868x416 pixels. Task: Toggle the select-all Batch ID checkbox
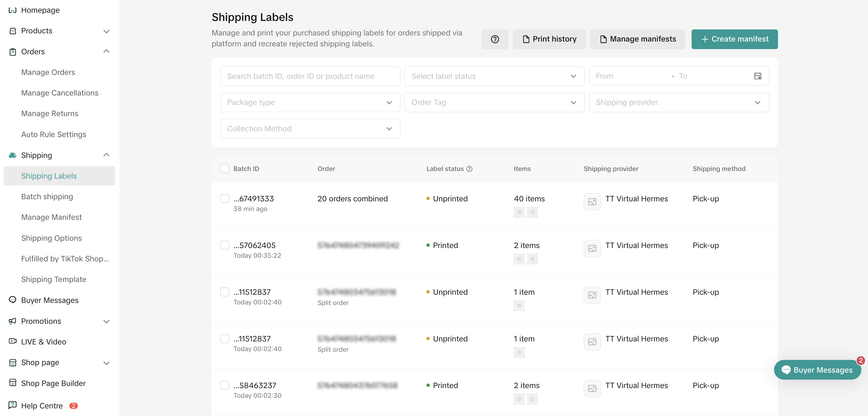224,169
